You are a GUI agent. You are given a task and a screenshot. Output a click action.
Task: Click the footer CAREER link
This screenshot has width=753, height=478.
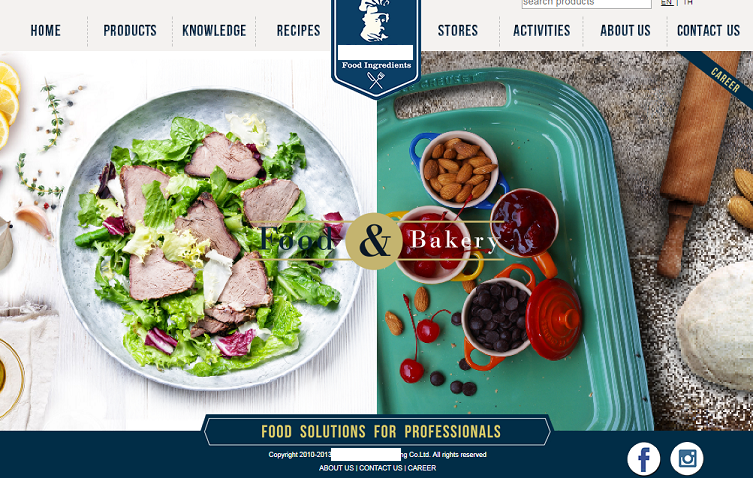422,468
